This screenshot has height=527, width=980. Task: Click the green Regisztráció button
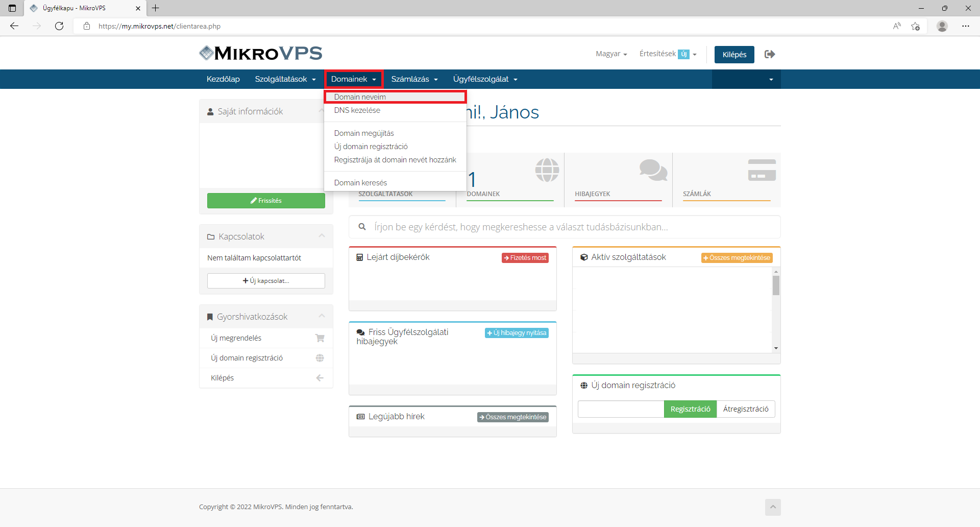(690, 409)
